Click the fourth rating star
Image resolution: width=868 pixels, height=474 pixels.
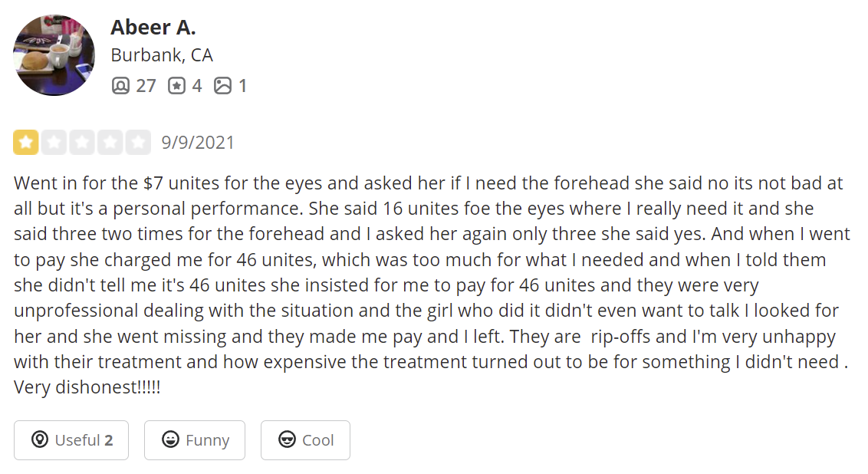[x=110, y=143]
